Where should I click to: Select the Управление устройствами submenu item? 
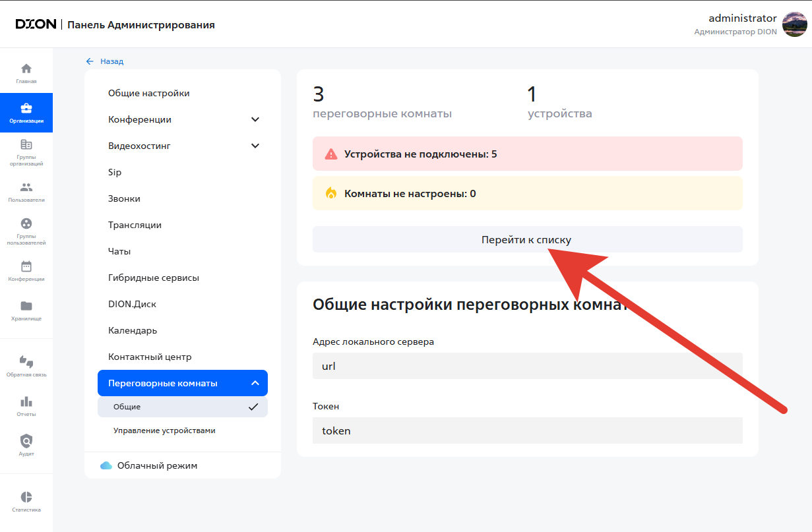[164, 430]
